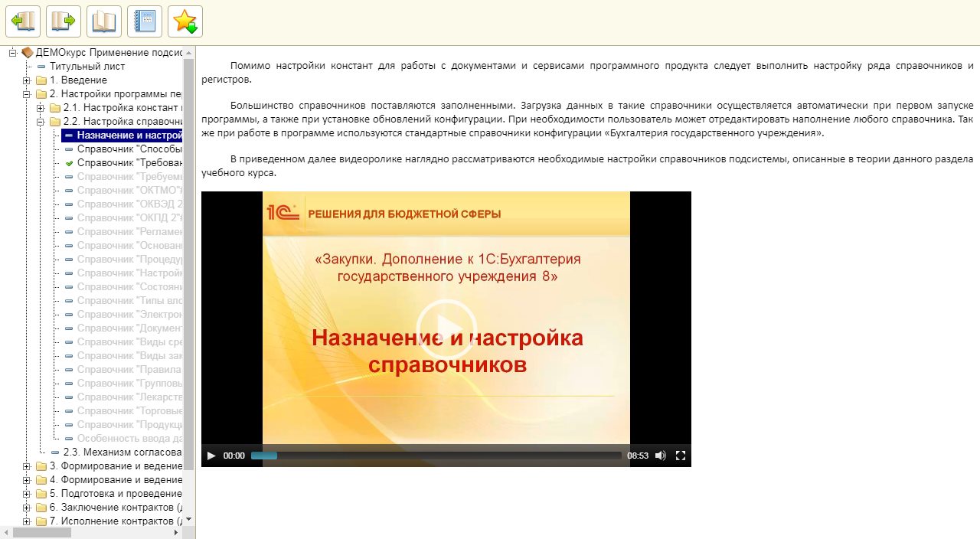Expand section 5. Подготовка и проведение
Screen dimensions: 980x539
click(27, 494)
